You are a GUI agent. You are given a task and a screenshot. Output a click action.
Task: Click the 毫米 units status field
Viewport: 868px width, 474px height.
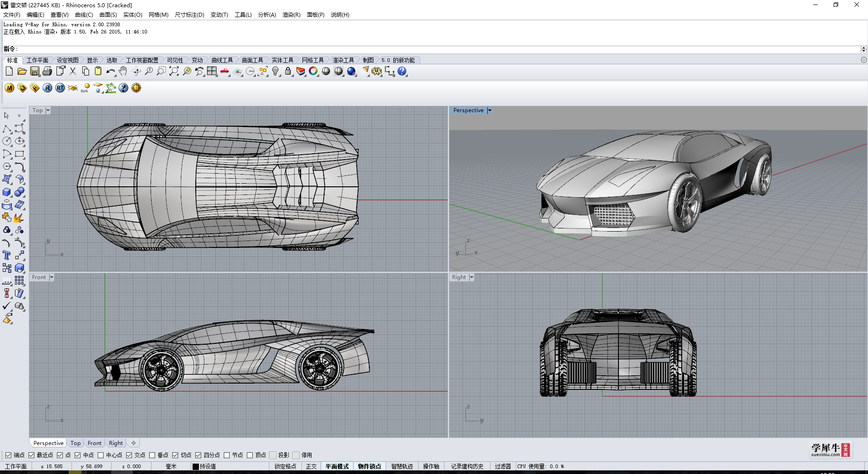(x=171, y=466)
